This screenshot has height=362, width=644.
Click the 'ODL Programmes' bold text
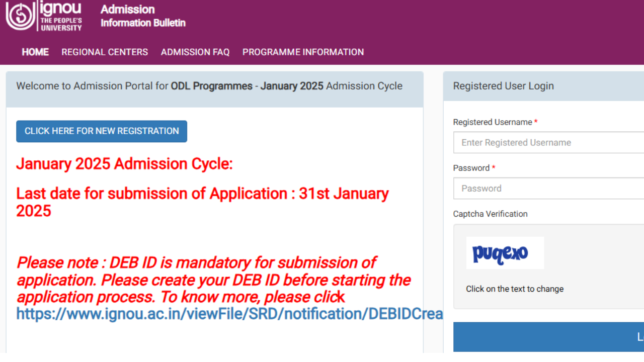(211, 86)
